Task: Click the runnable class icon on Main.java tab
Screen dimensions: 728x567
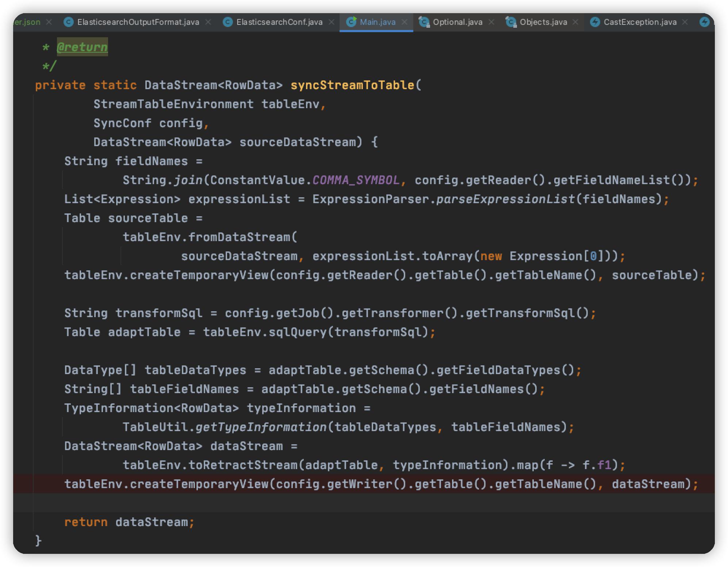Action: pos(351,22)
